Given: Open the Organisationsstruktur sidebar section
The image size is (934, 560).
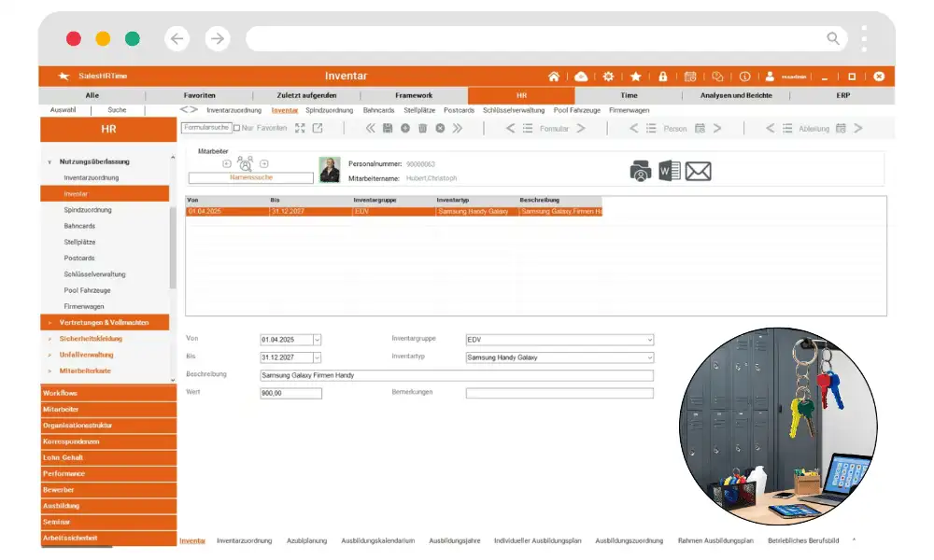Looking at the screenshot, I should tap(108, 426).
